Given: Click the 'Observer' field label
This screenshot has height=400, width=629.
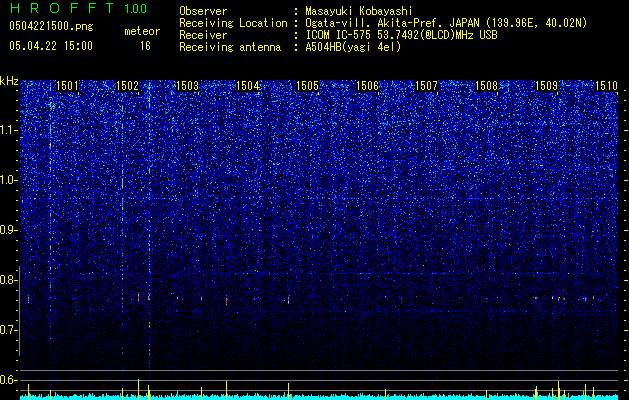Looking at the screenshot, I should [x=203, y=11].
